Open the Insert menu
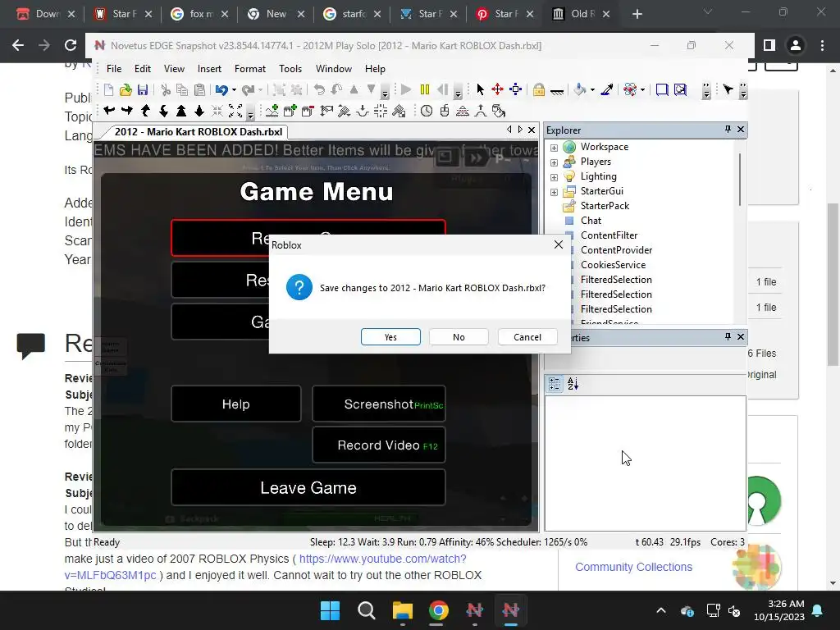The height and width of the screenshot is (630, 840). (209, 69)
